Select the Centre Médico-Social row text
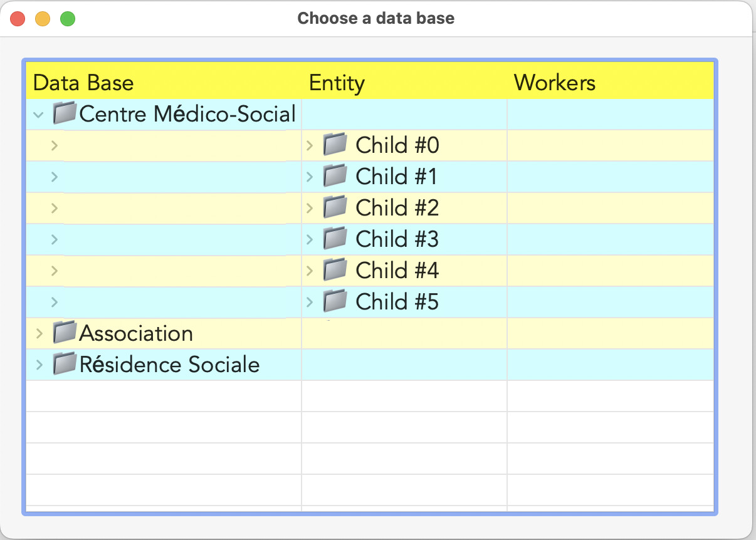The height and width of the screenshot is (540, 756). [187, 114]
